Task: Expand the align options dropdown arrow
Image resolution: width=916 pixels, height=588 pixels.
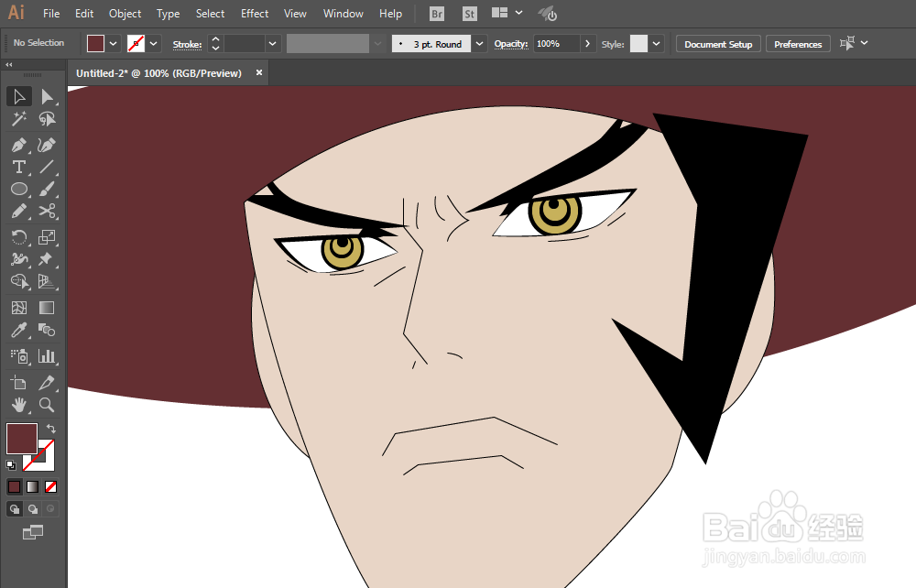Action: pos(865,43)
